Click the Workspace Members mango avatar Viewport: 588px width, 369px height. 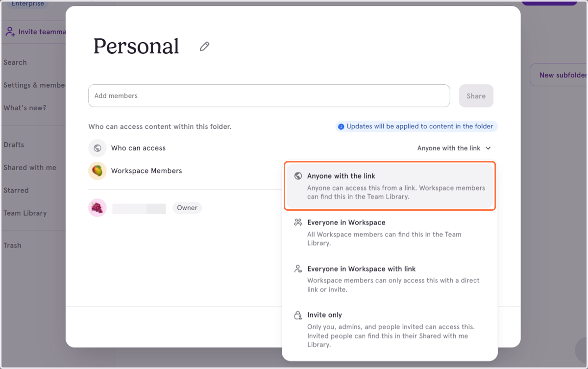[98, 171]
